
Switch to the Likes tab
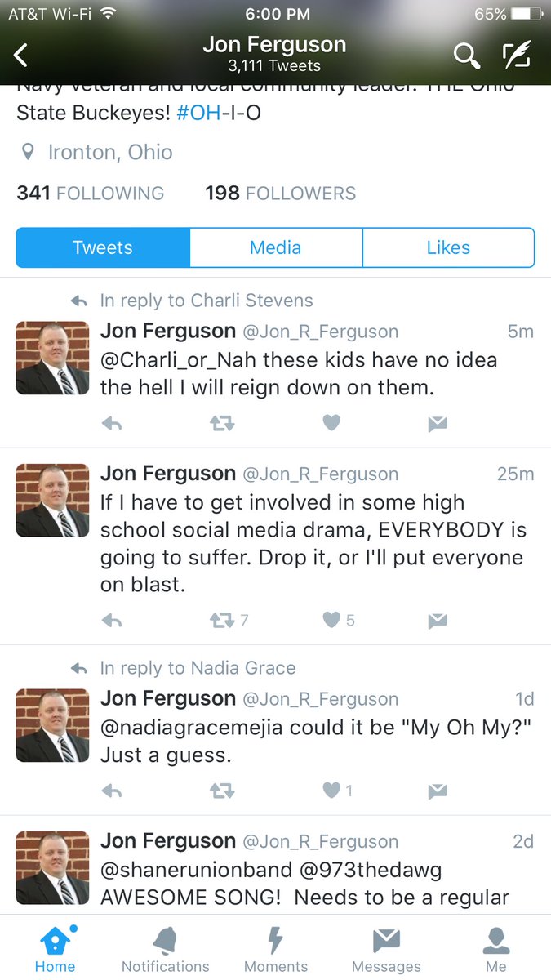[448, 247]
